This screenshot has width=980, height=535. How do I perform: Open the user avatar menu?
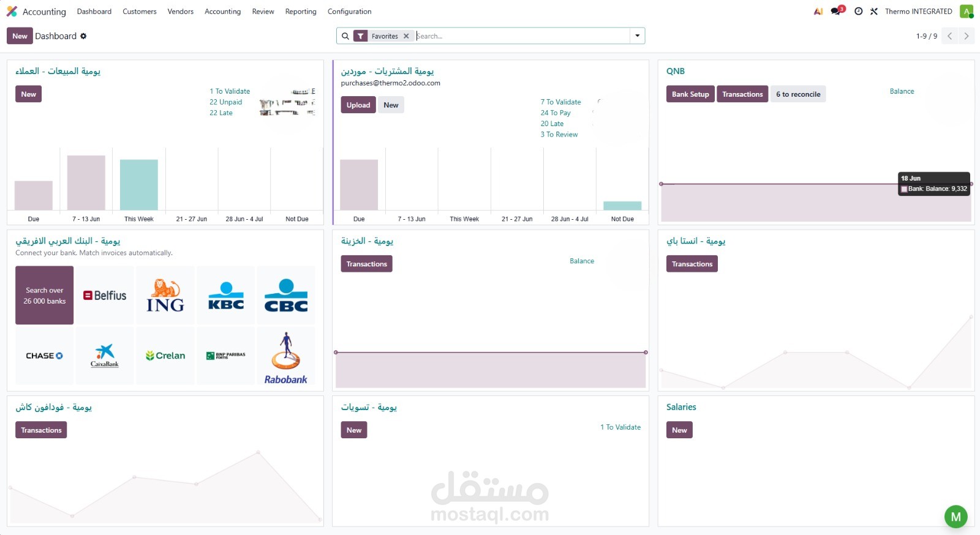coord(967,12)
